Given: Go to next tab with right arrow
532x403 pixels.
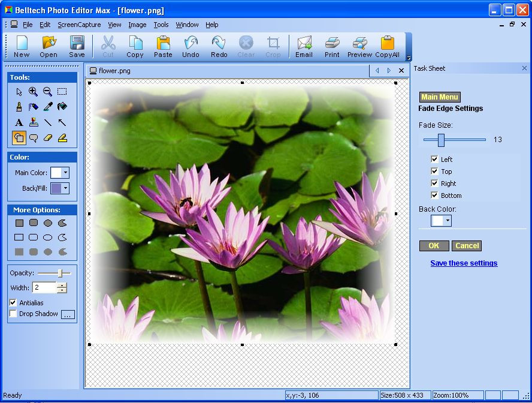Looking at the screenshot, I should 389,70.
